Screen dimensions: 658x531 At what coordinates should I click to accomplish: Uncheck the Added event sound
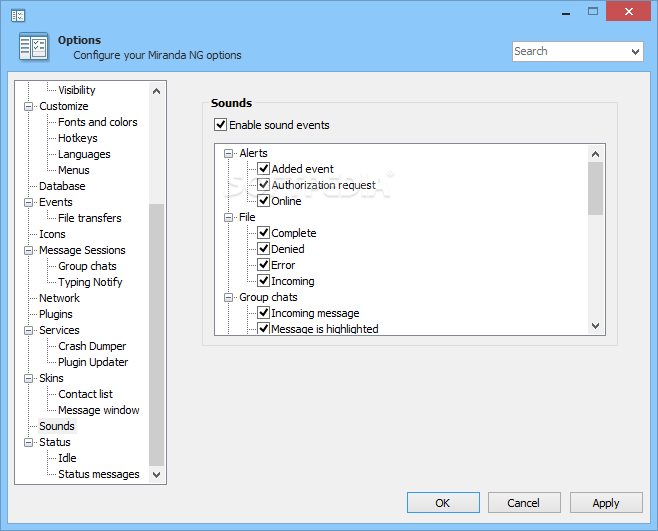click(264, 169)
